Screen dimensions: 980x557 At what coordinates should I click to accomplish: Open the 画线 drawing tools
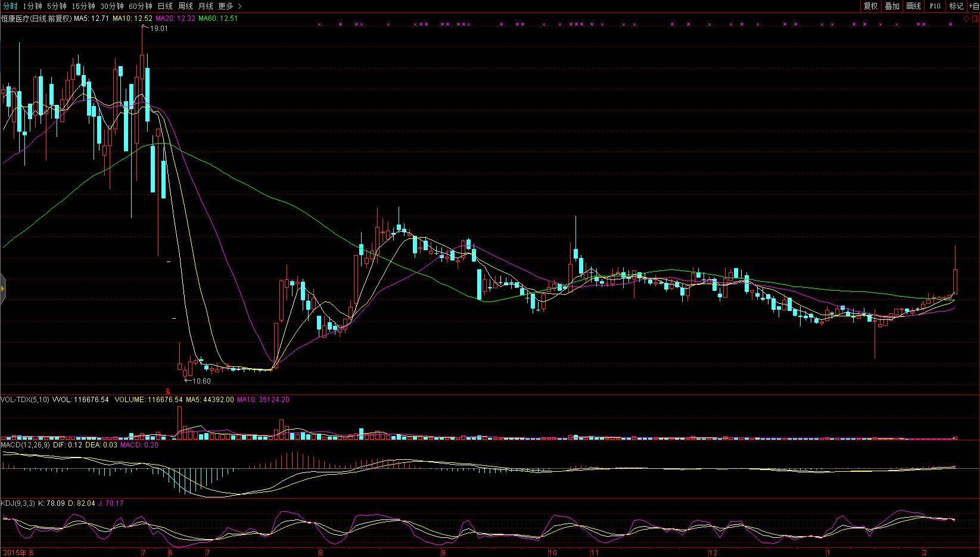pyautogui.click(x=913, y=6)
